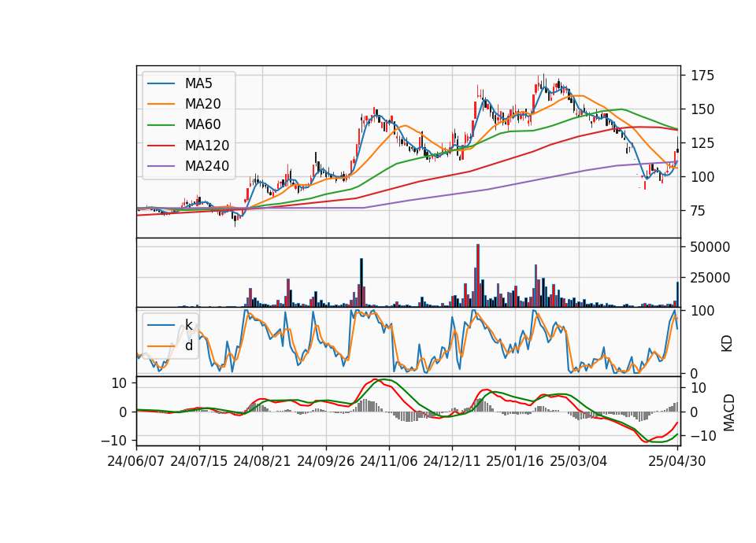756x543 pixels.
Task: Click the k legend entry in the KD panel
Action: point(188,325)
